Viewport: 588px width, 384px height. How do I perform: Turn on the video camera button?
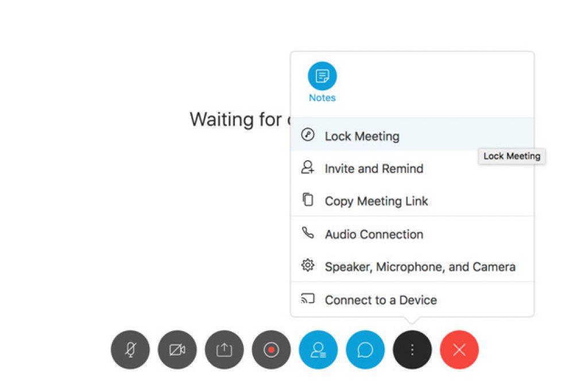tap(177, 350)
